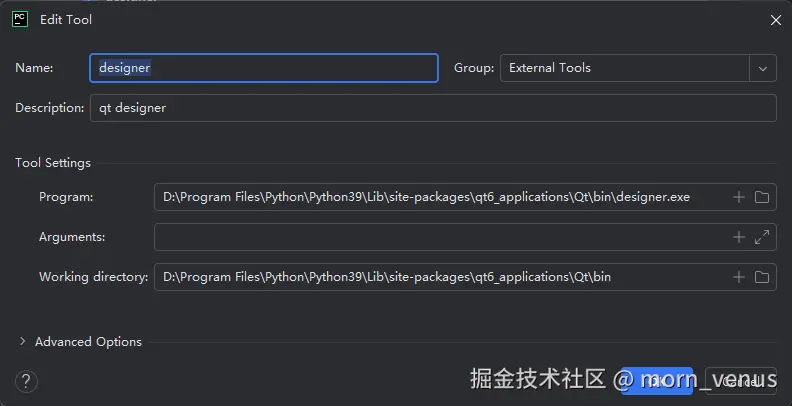Viewport: 792px width, 406px height.
Task: Click insert macro plus in Arguments field
Action: 739,237
